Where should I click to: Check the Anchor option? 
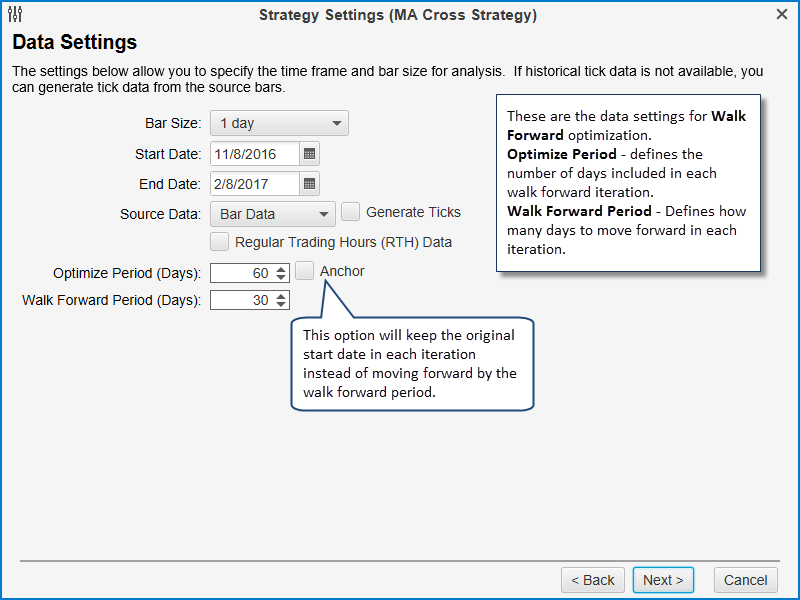click(x=305, y=271)
